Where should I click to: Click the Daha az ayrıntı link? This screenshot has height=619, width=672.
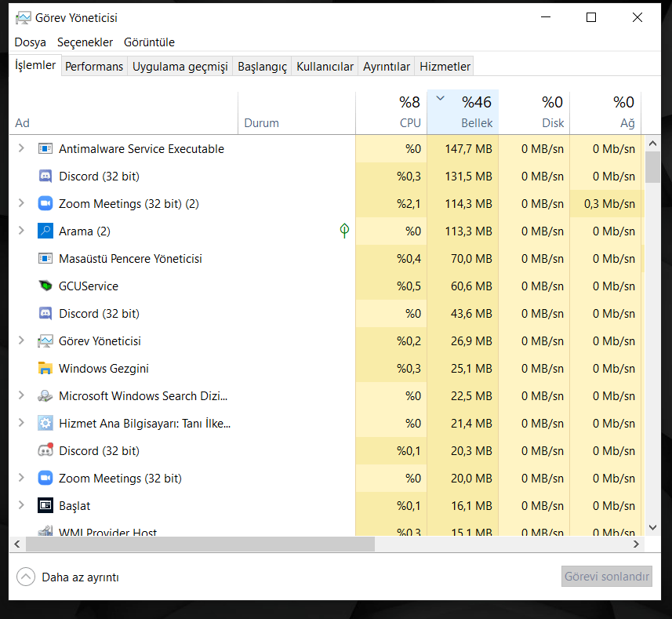[80, 577]
